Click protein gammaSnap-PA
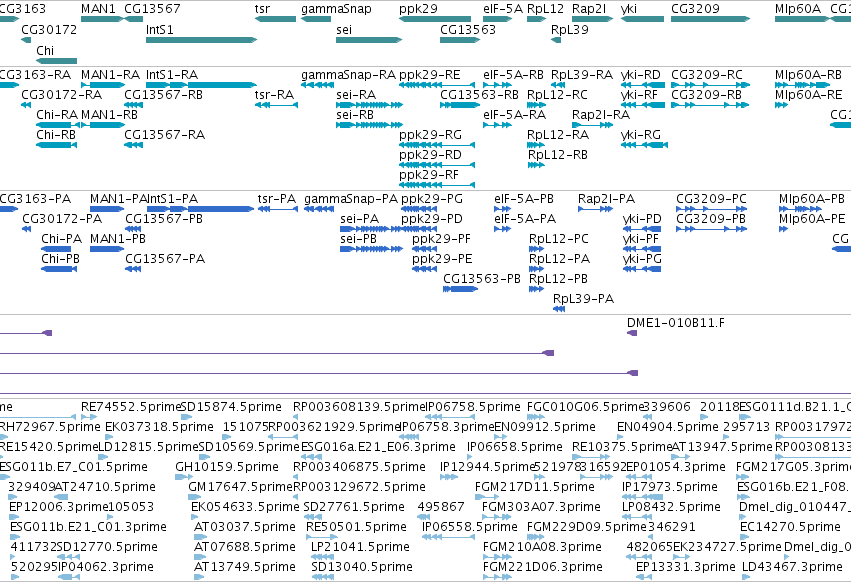This screenshot has width=851, height=582. coord(351,199)
